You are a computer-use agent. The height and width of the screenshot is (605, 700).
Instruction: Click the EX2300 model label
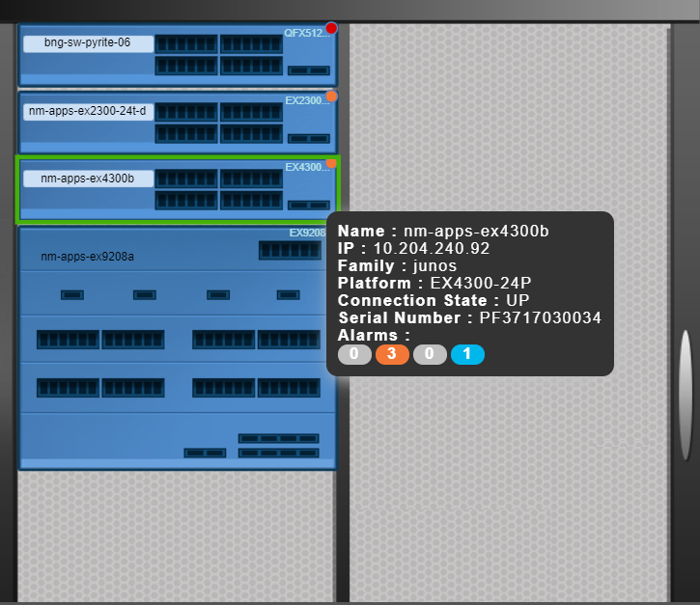(x=306, y=100)
